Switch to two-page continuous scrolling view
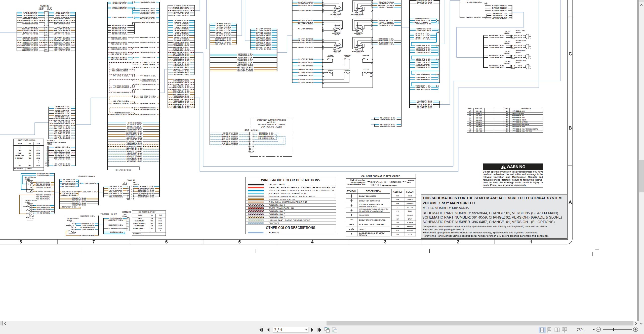644x334 pixels. [x=565, y=330]
